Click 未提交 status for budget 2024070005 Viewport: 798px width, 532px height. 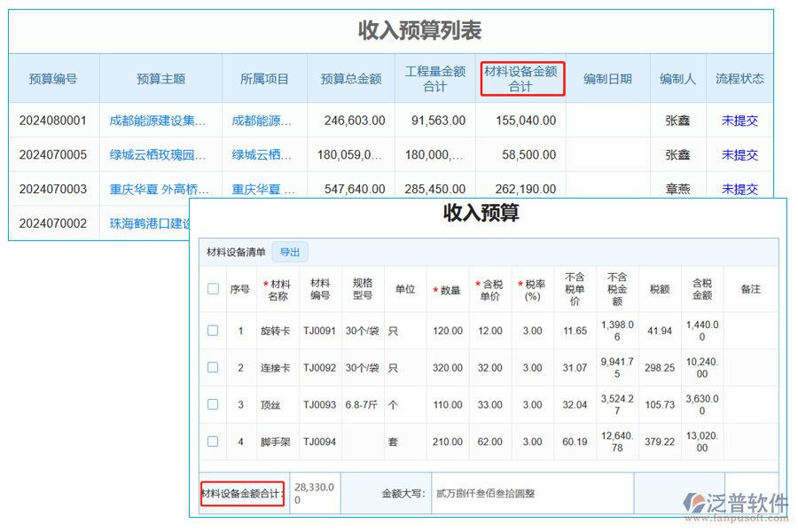tap(739, 153)
